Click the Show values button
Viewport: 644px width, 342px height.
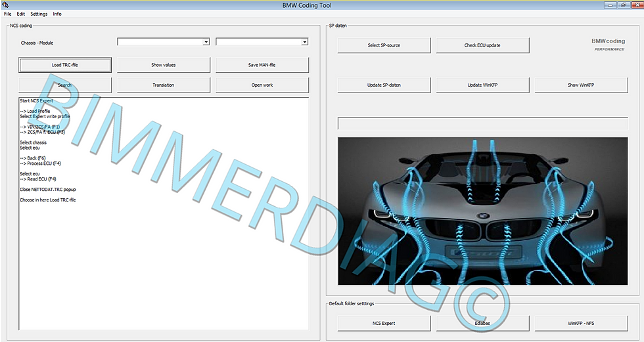(164, 65)
